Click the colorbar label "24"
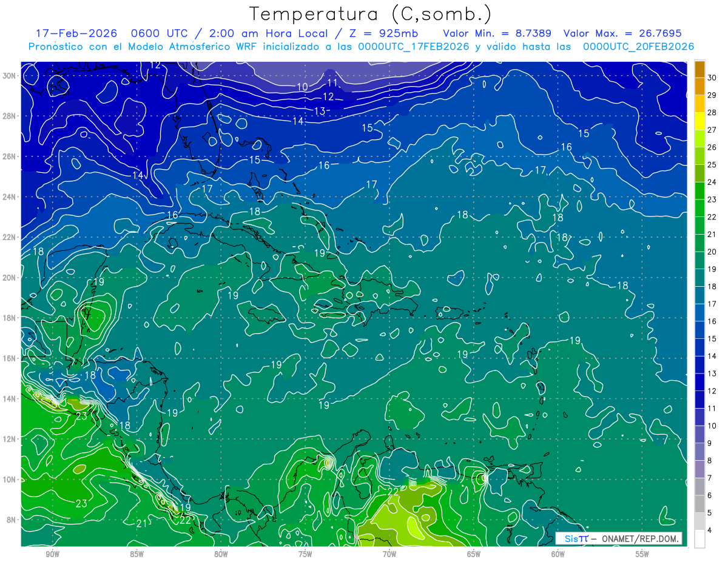The height and width of the screenshot is (562, 728). tap(712, 182)
